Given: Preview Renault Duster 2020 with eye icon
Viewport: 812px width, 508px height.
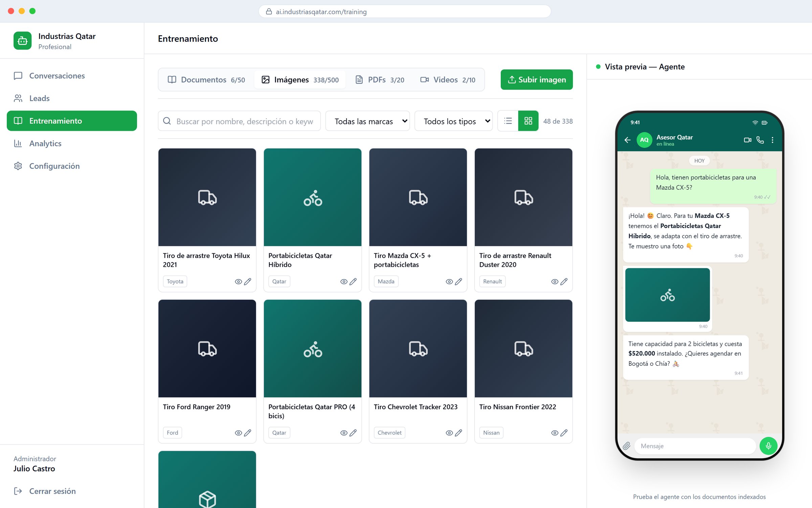Looking at the screenshot, I should pos(555,281).
